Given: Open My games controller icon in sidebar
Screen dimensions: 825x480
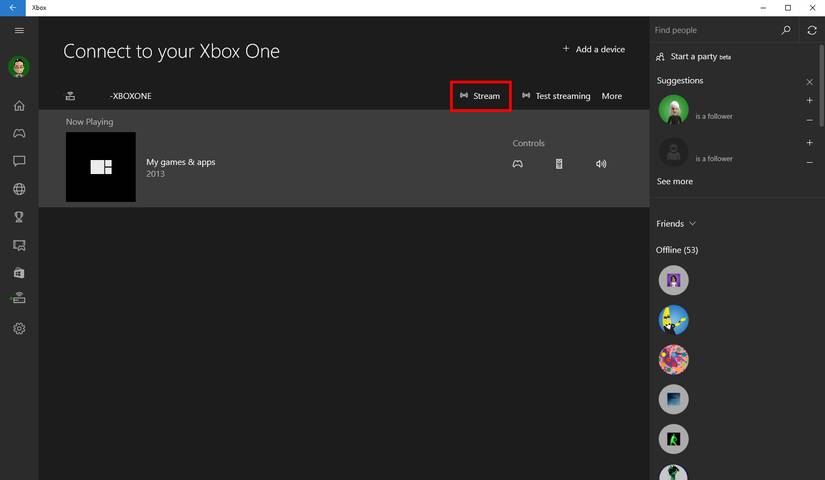Looking at the screenshot, I should (19, 133).
